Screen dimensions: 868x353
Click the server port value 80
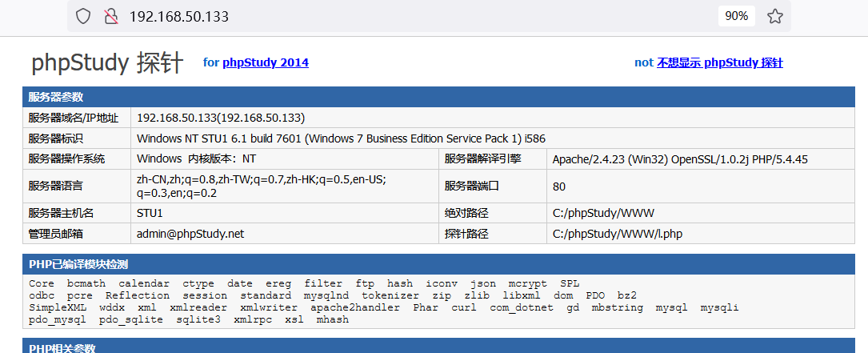[559, 187]
